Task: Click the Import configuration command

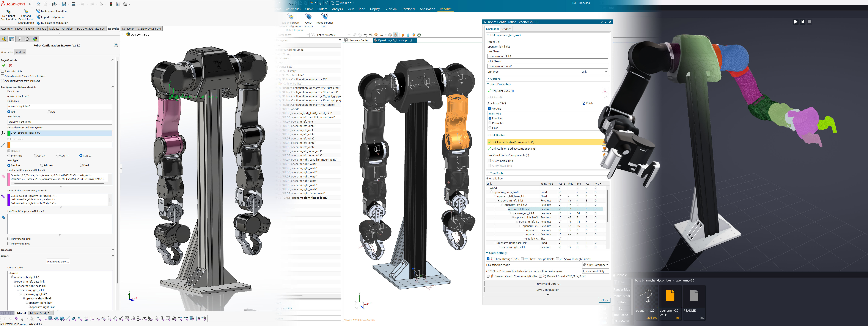Action: click(50, 17)
